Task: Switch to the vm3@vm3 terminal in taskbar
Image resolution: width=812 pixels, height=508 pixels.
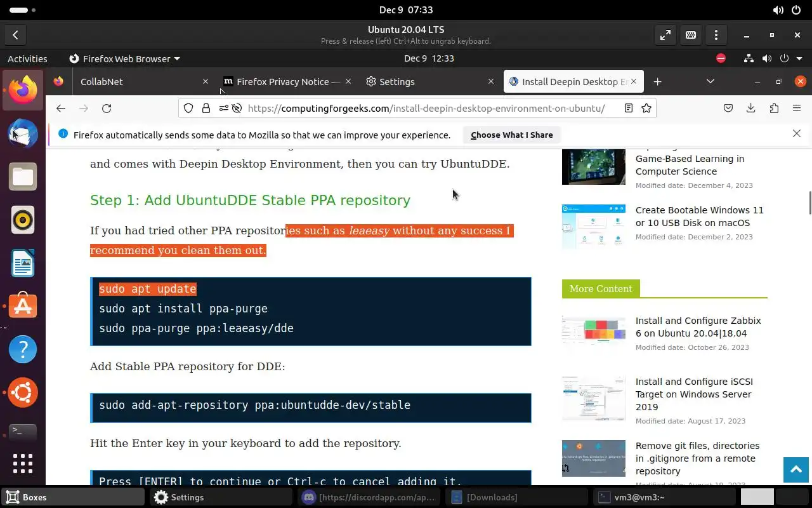Action: 664,497
